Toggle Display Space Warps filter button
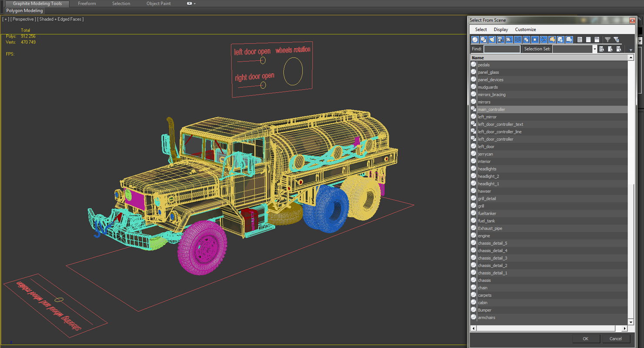The height and width of the screenshot is (348, 644). (x=518, y=40)
